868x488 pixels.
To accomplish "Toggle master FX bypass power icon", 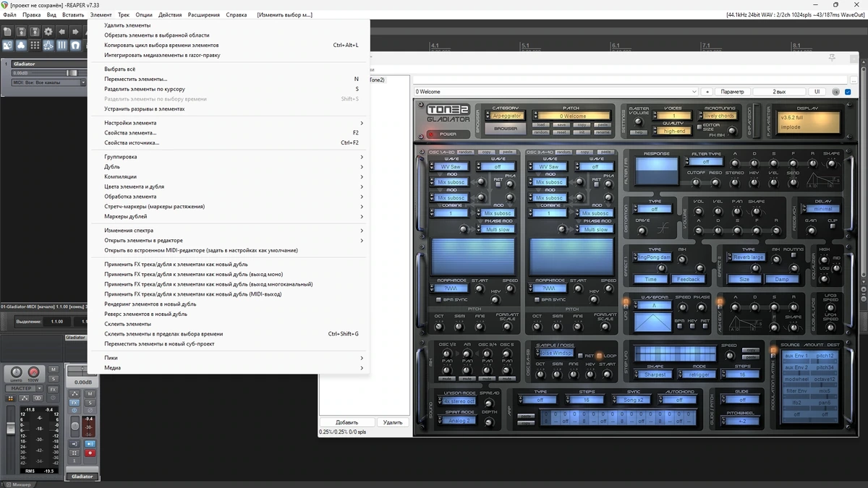I will click(53, 398).
